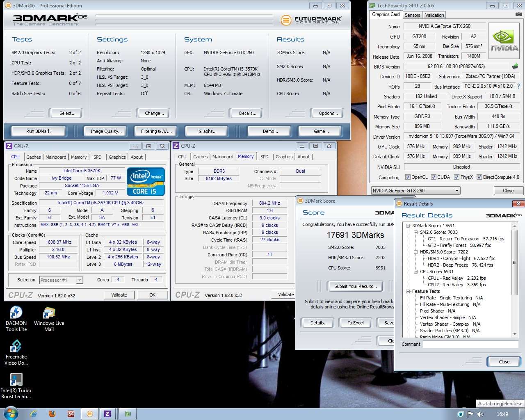
Task: Click the volume speaker tray icon
Action: coord(480,414)
